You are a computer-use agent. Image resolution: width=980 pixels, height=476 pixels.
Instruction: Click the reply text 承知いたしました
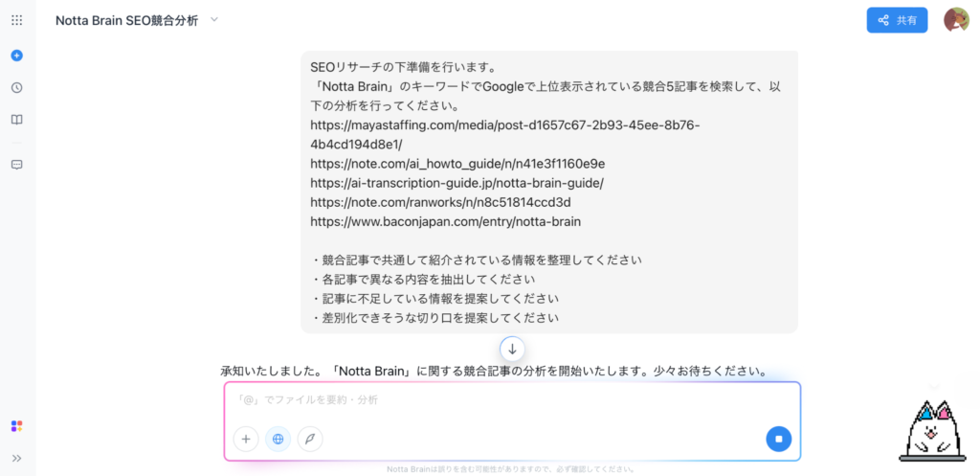pyautogui.click(x=494, y=371)
